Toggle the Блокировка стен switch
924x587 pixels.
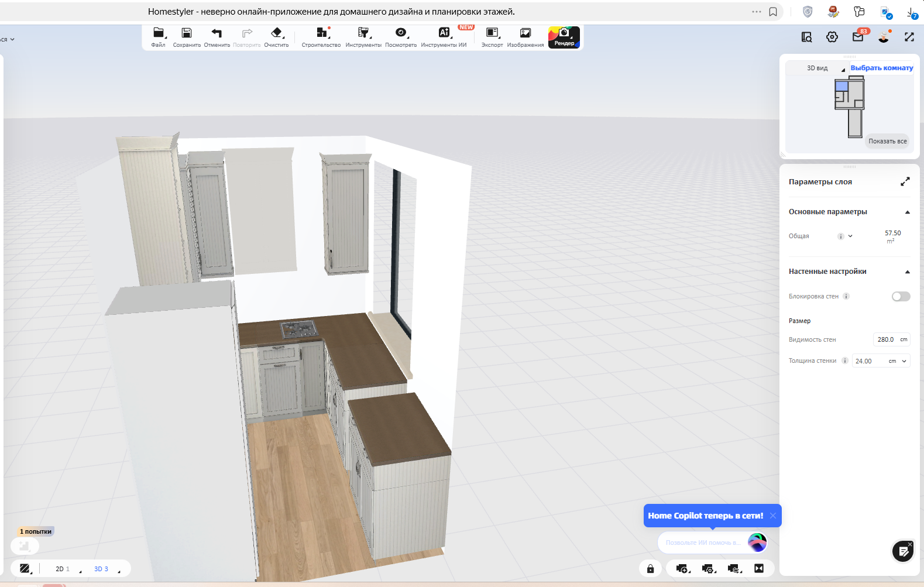pos(901,296)
